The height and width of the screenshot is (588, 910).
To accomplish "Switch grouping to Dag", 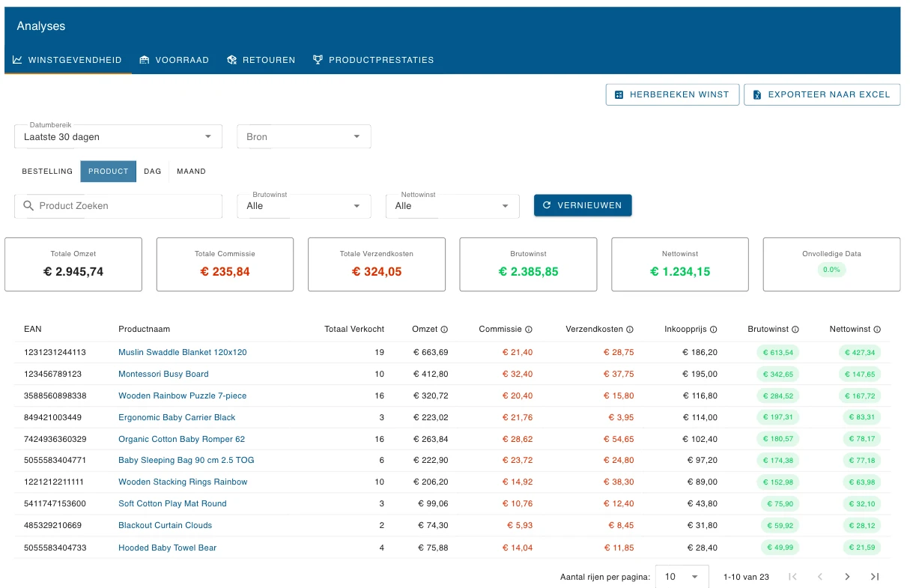I will click(x=153, y=172).
